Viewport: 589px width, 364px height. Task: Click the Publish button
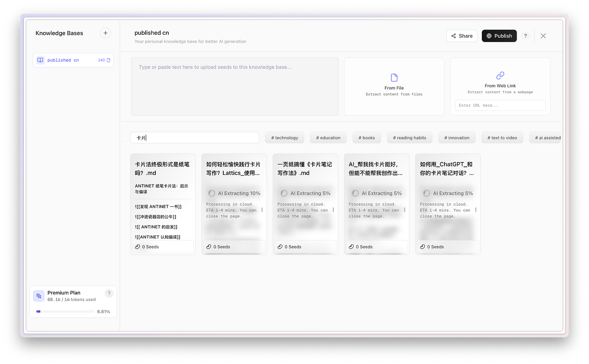(499, 36)
